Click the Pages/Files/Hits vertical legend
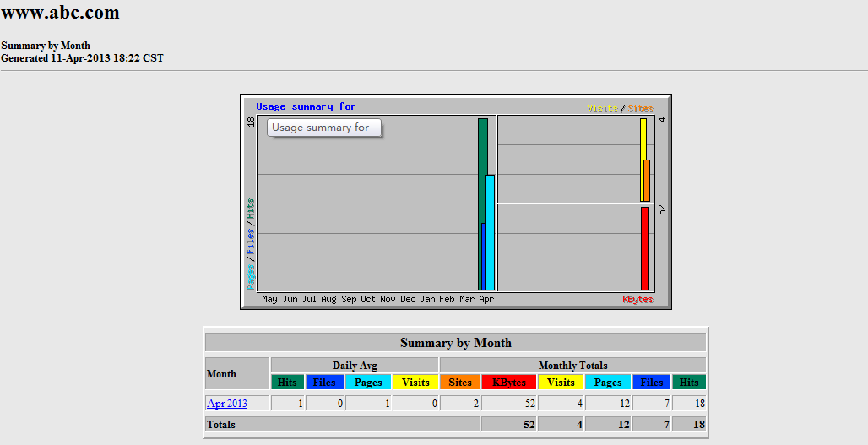Screen dimensions: 868x445 pos(250,243)
